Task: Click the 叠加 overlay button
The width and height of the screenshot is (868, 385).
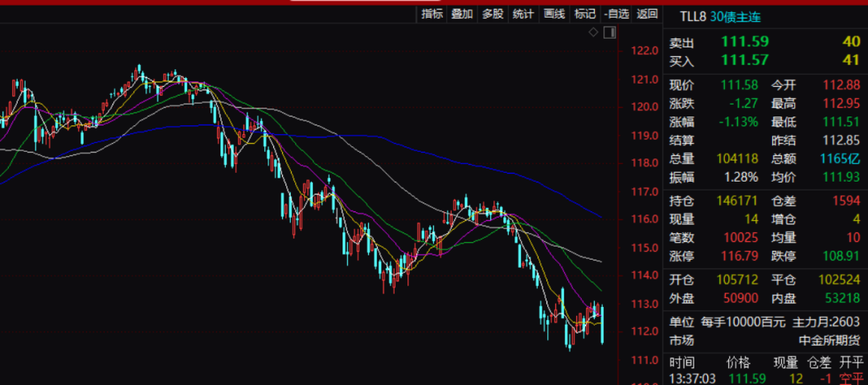Action: coord(462,14)
